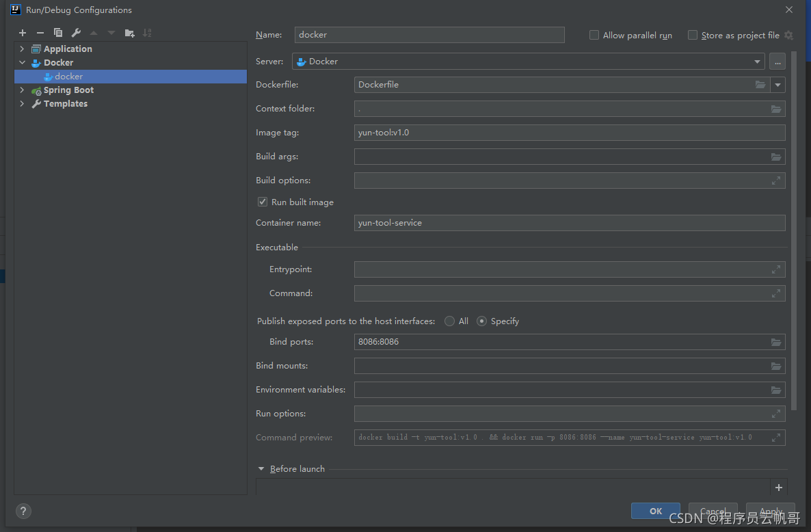Image resolution: width=811 pixels, height=532 pixels.
Task: Select the docker configuration item
Action: 131,77
